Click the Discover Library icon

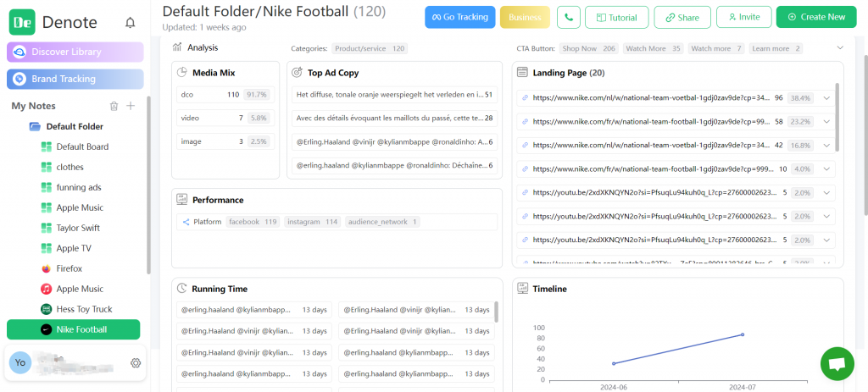tap(19, 52)
